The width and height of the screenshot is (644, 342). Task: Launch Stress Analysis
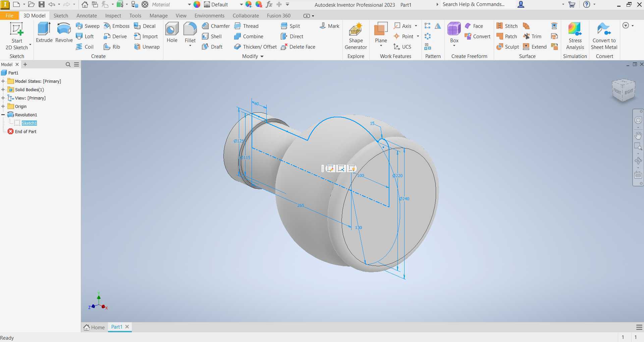click(x=575, y=36)
